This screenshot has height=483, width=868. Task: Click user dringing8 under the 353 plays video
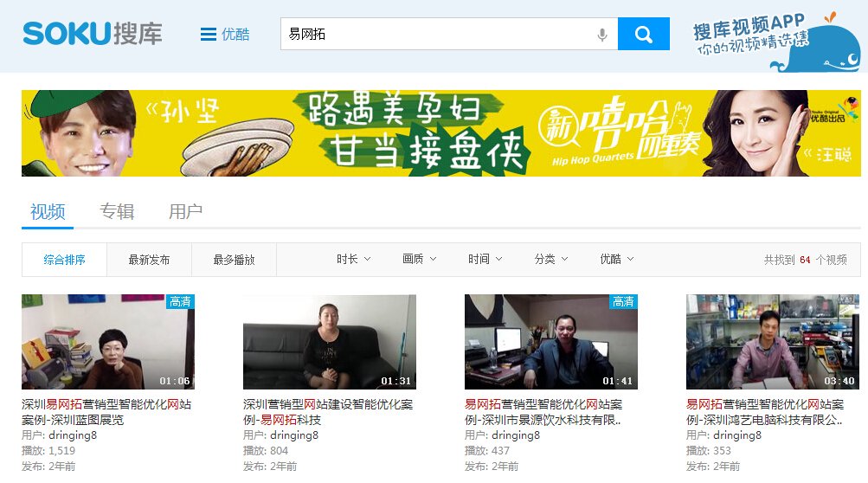click(x=736, y=435)
